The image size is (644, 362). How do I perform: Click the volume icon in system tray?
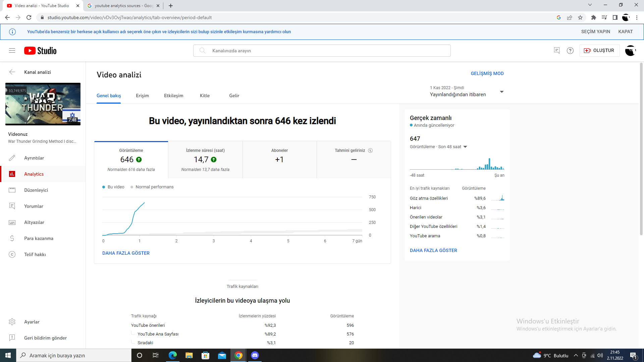600,355
